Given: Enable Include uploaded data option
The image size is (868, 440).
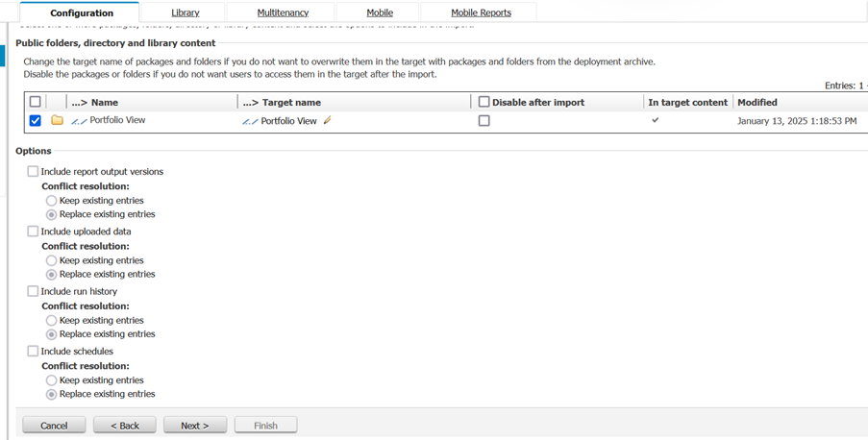Looking at the screenshot, I should [x=33, y=232].
